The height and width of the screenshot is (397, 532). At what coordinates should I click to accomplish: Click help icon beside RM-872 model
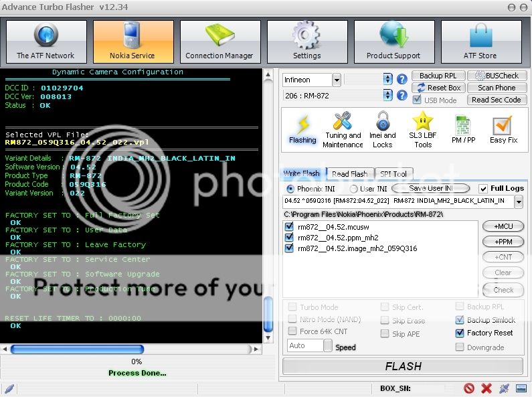[x=402, y=95]
